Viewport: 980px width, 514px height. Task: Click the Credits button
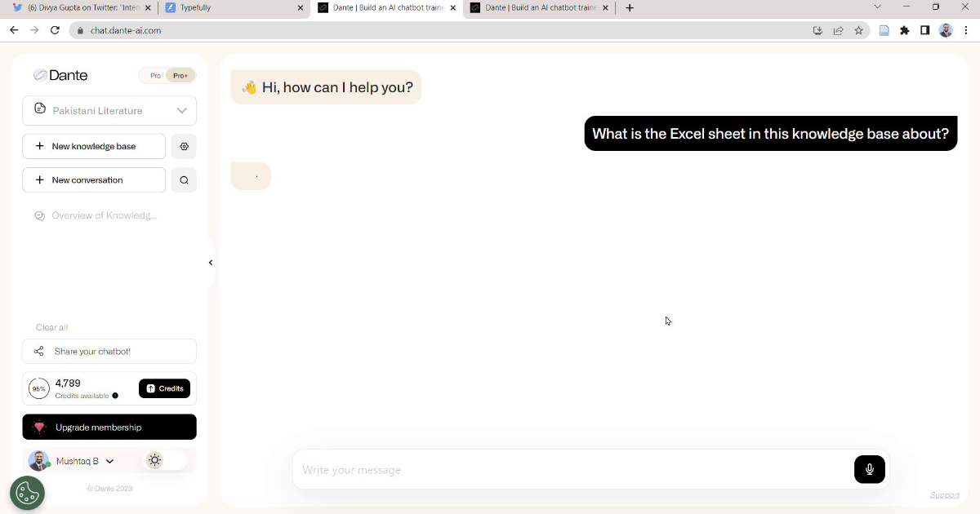tap(164, 388)
